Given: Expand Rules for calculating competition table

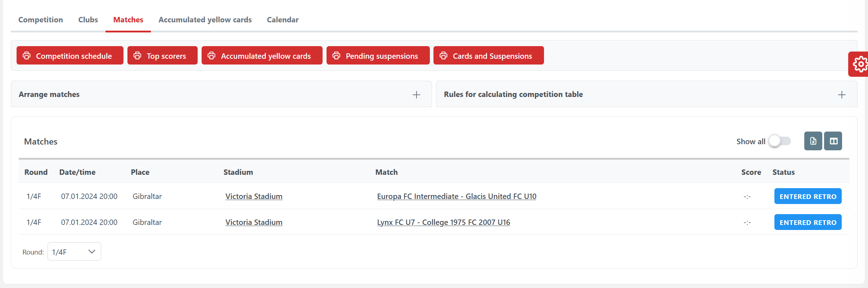Looking at the screenshot, I should (x=841, y=94).
